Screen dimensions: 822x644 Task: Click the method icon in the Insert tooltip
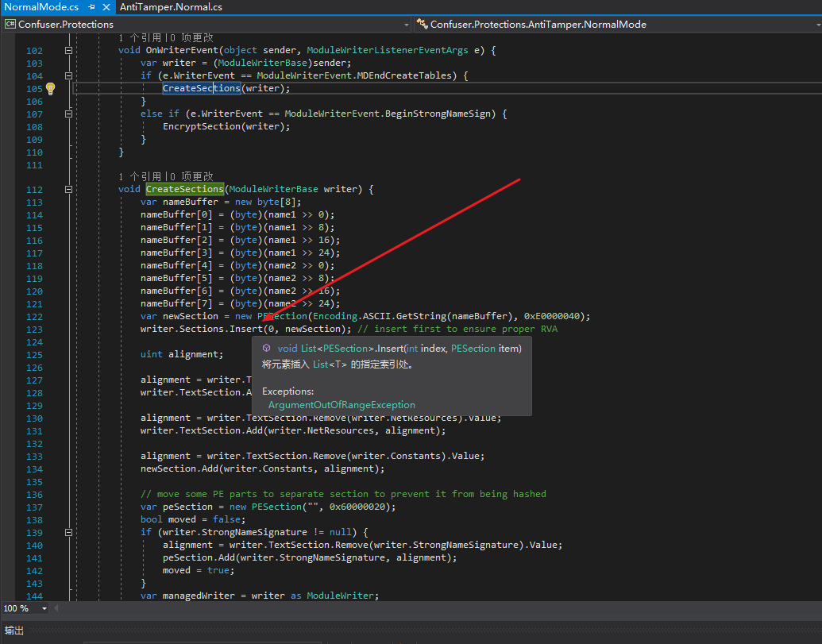[266, 349]
